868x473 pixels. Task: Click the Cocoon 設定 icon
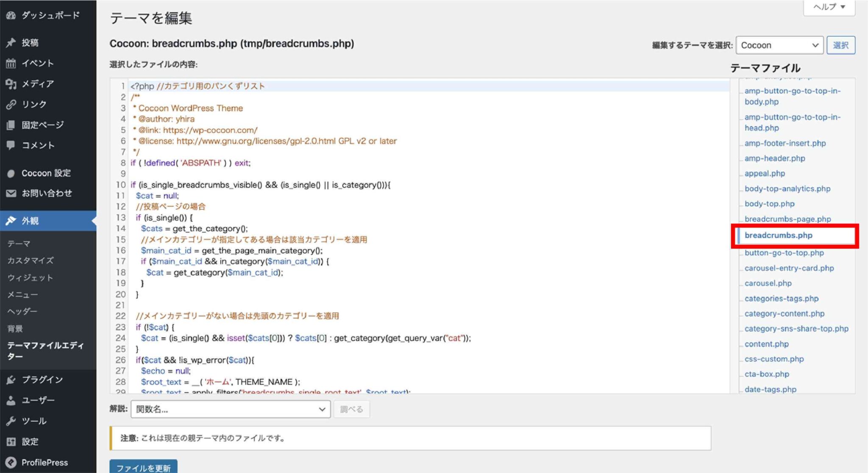pyautogui.click(x=11, y=173)
